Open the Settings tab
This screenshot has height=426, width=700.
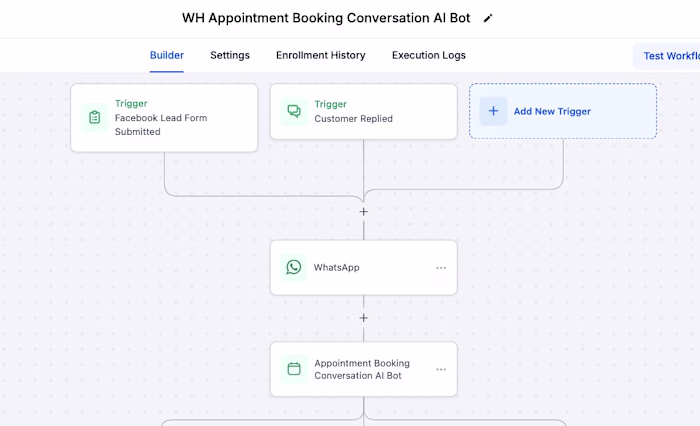tap(230, 55)
